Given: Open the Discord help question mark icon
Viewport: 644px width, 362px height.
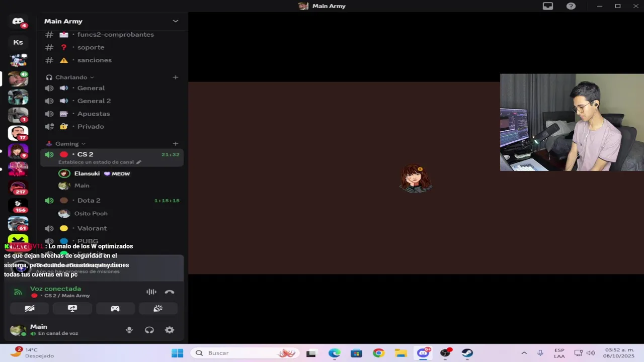Looking at the screenshot, I should tap(571, 6).
